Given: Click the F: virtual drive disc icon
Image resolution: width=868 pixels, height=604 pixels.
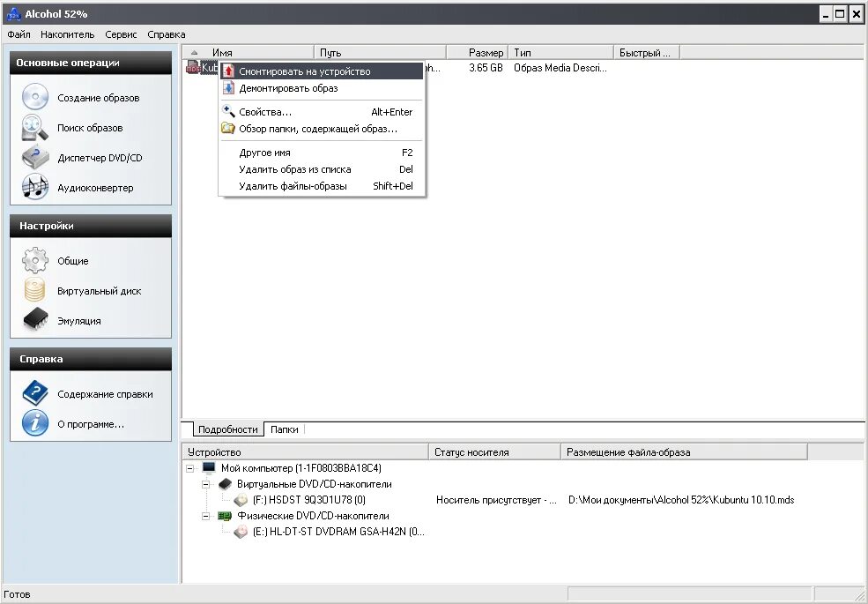Looking at the screenshot, I should click(241, 500).
